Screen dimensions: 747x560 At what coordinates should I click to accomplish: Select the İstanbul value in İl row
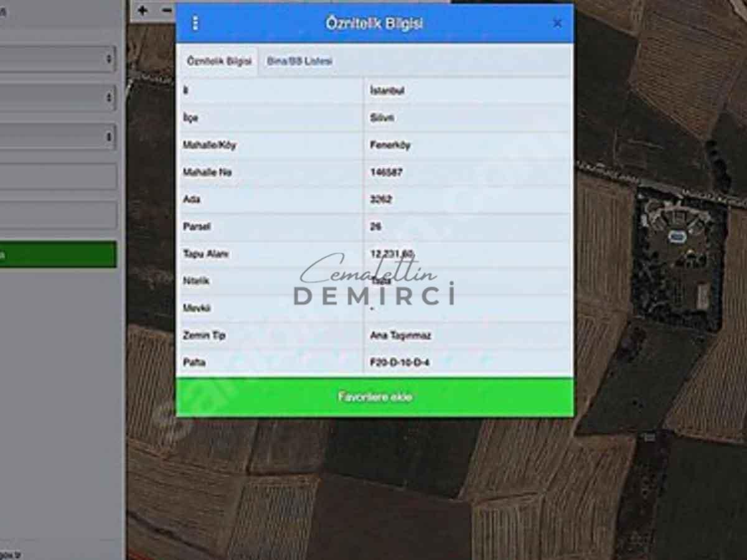(387, 91)
